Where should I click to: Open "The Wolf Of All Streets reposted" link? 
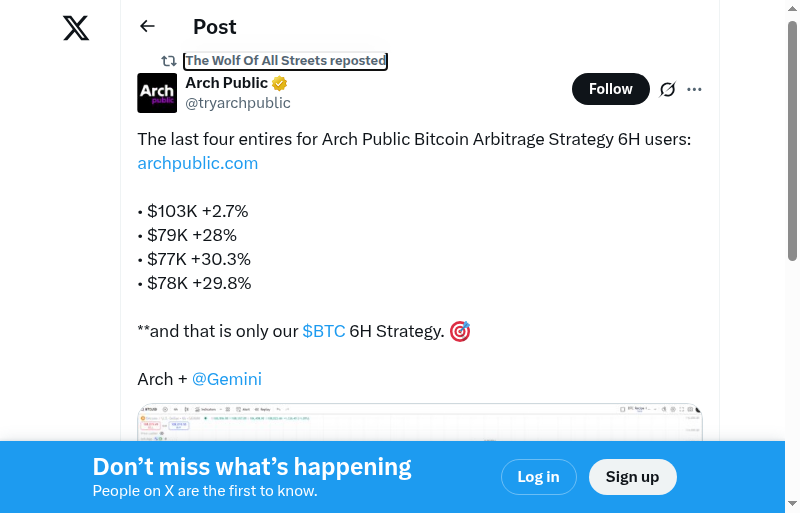pyautogui.click(x=285, y=61)
